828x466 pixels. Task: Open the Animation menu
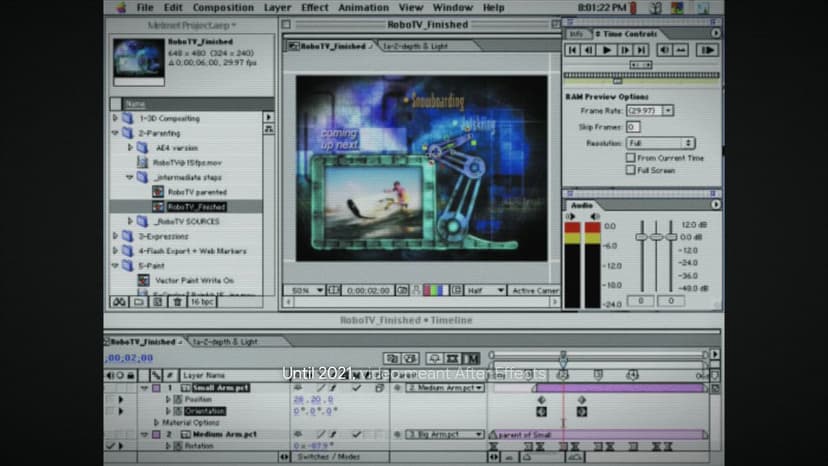point(363,7)
